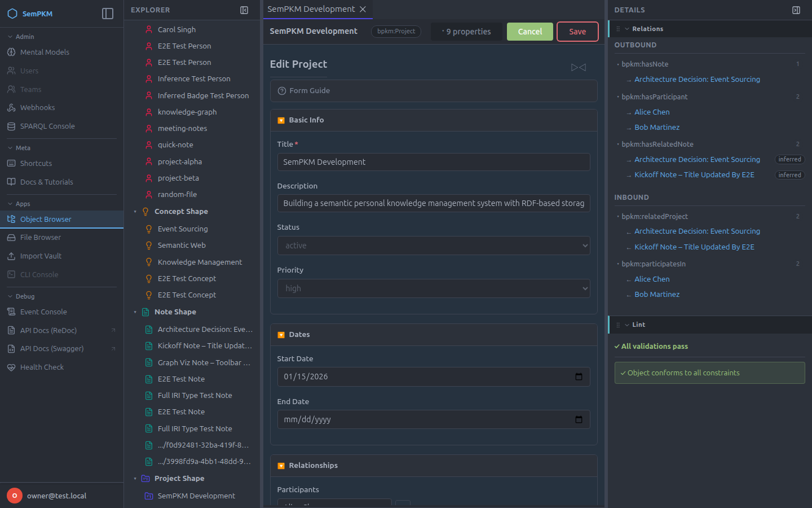
Task: Open inbound Bob Martinez participatesIn link
Action: pos(657,295)
